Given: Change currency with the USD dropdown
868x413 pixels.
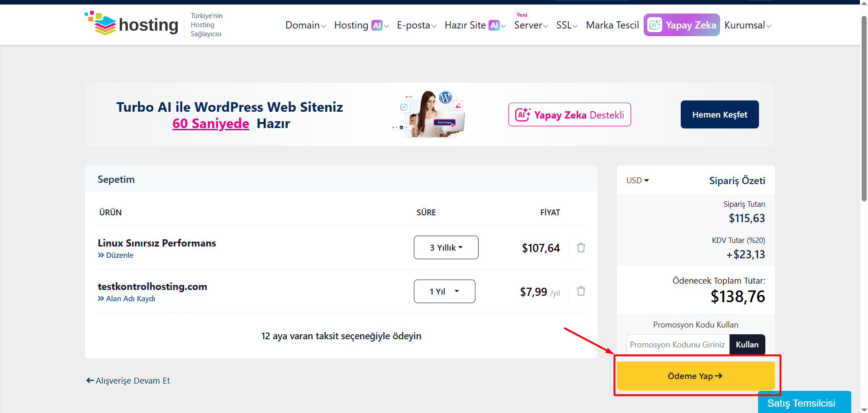Looking at the screenshot, I should click(x=637, y=180).
